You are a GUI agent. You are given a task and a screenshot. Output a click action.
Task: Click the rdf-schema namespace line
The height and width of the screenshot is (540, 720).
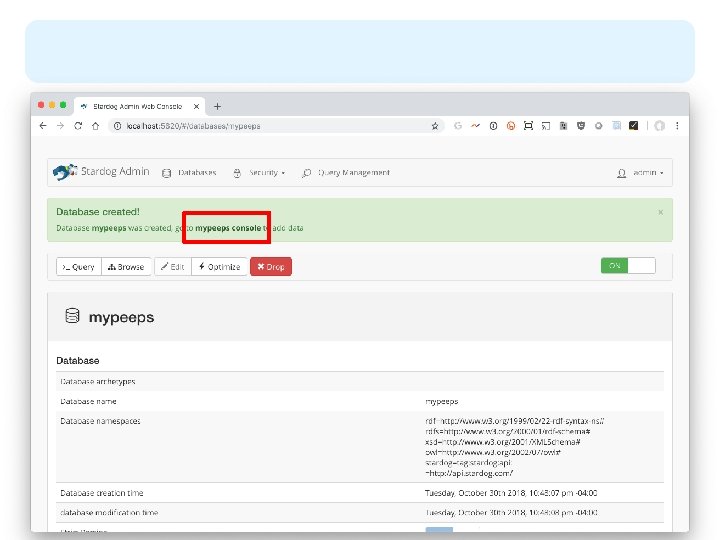pyautogui.click(x=508, y=432)
